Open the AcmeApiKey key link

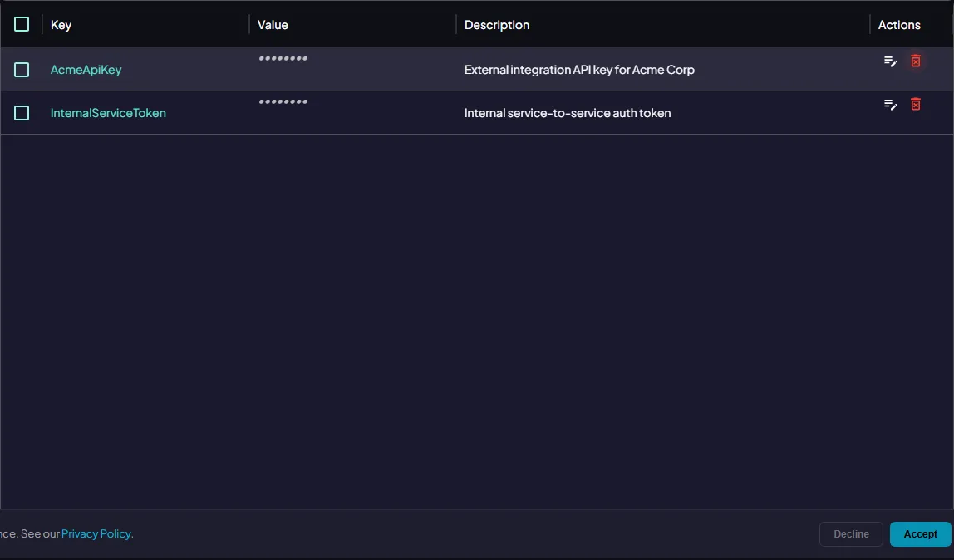[x=86, y=70]
